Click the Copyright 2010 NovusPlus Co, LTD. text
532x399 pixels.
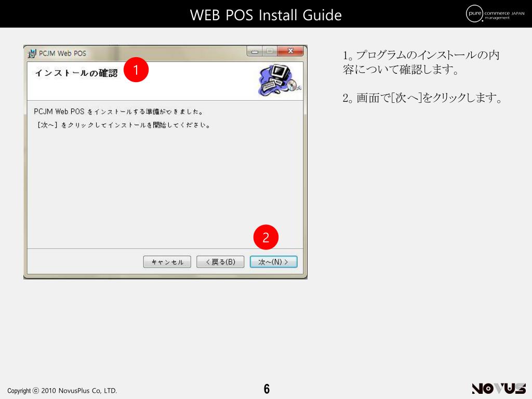[62, 391]
